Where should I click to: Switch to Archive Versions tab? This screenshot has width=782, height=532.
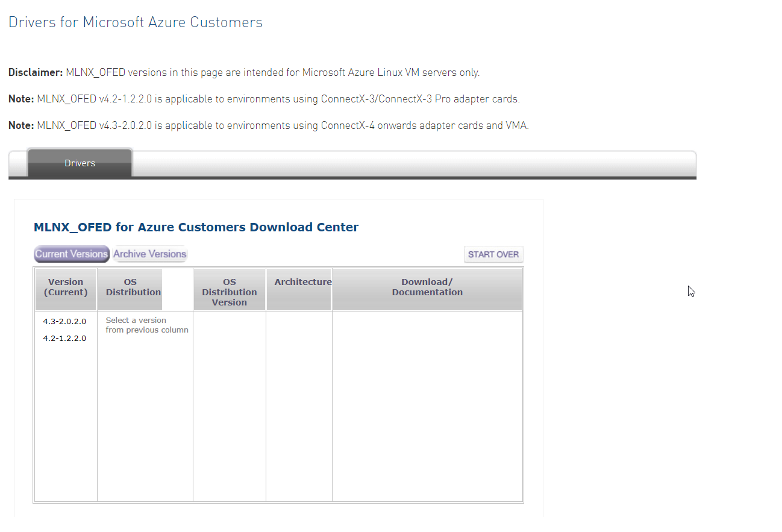point(150,254)
